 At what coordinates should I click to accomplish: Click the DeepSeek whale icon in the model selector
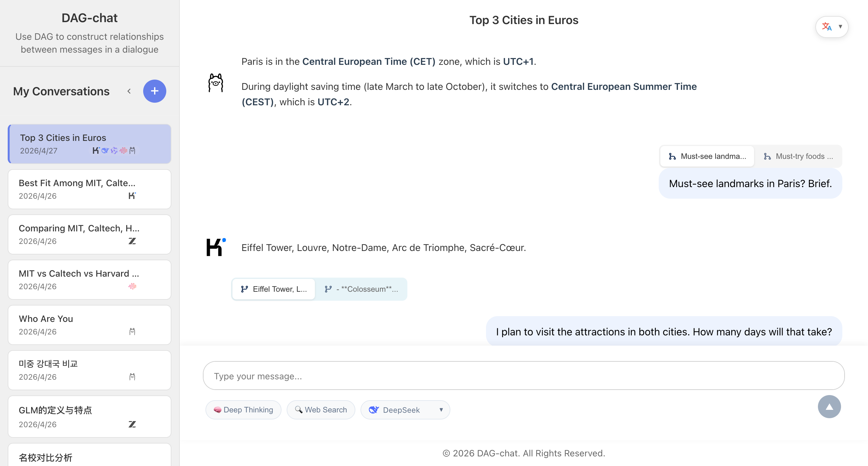tap(373, 410)
